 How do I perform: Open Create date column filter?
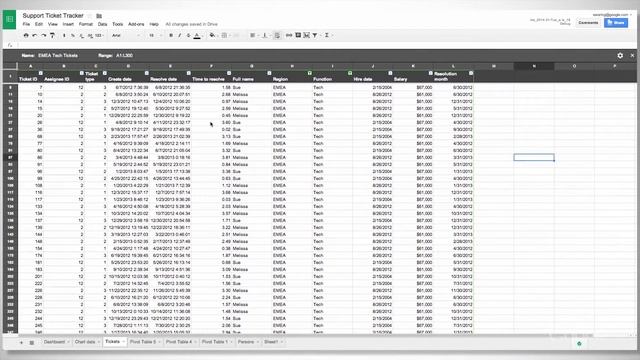coord(147,73)
